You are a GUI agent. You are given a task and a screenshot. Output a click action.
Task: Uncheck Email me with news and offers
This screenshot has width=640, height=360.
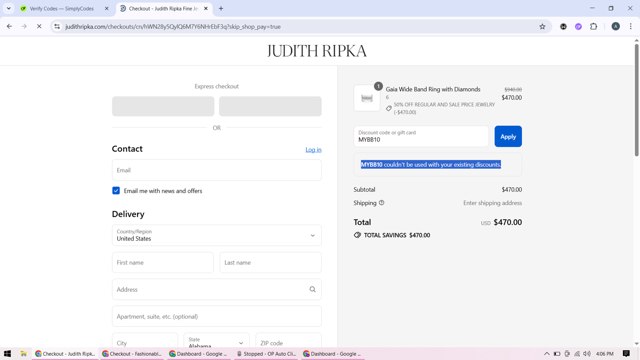pos(116,191)
